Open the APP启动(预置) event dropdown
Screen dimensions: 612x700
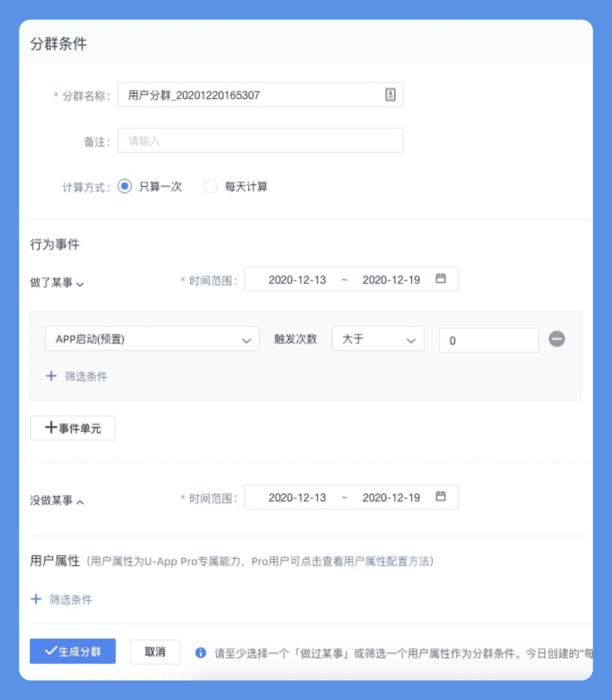pos(152,339)
